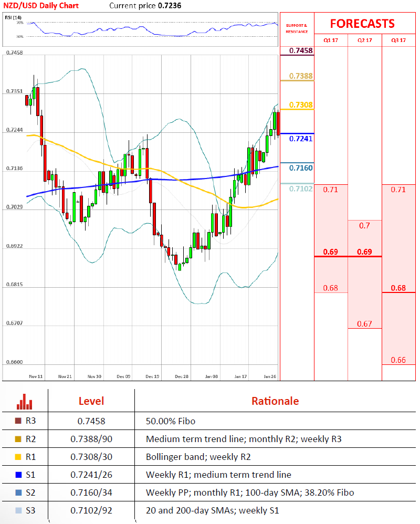This screenshot has height=524, width=420.
Task: Click the 0.7102 support level marker
Action: [301, 189]
